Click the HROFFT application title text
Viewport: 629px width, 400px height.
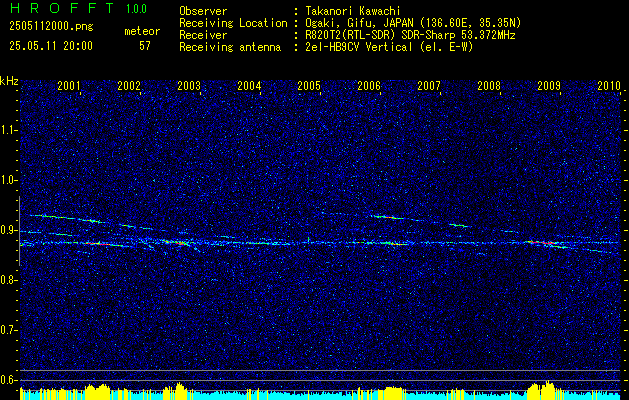click(x=62, y=8)
